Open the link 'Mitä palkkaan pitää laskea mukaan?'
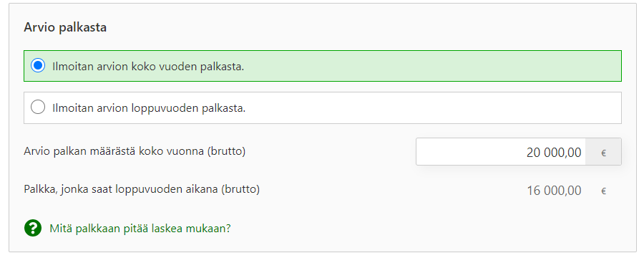The height and width of the screenshot is (258, 644). point(140,229)
